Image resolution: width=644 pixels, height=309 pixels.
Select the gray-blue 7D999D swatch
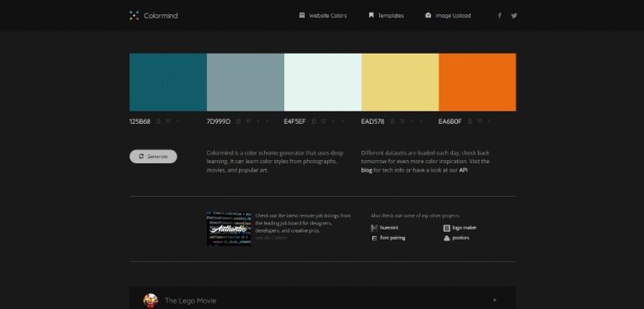[x=245, y=82]
